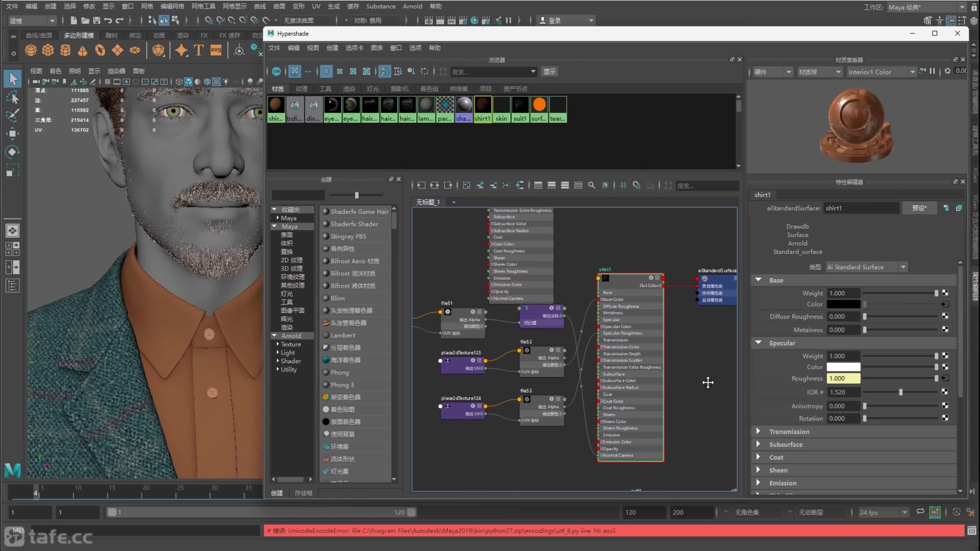
Task: Select the Paint Selection brush tool
Action: [13, 115]
